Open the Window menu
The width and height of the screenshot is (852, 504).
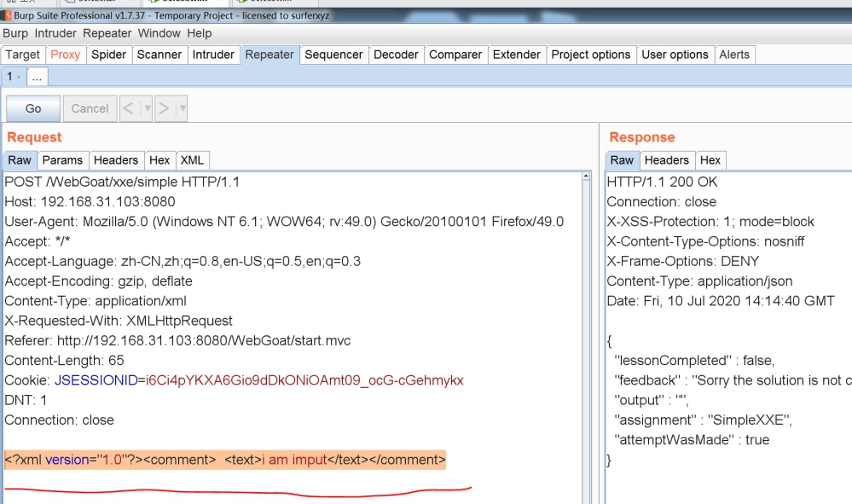159,33
